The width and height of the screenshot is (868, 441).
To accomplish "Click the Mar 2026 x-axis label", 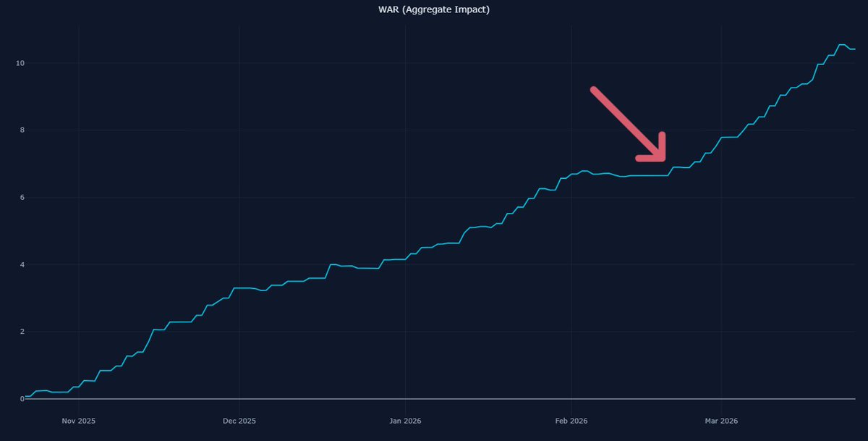I will tap(721, 421).
